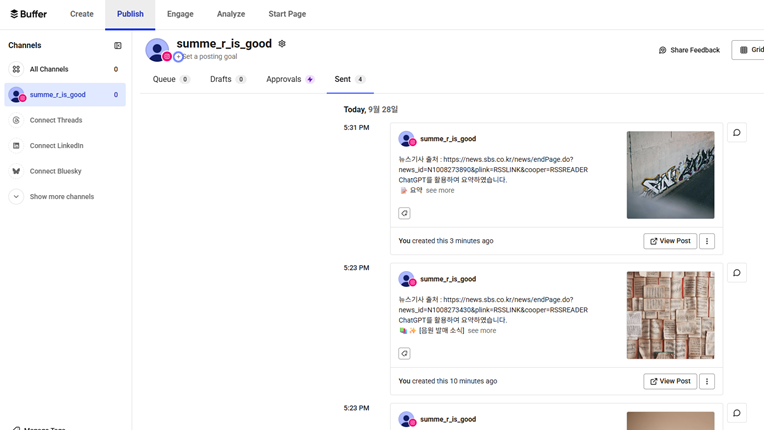Click the Share Feedback chat icon

pyautogui.click(x=662, y=50)
